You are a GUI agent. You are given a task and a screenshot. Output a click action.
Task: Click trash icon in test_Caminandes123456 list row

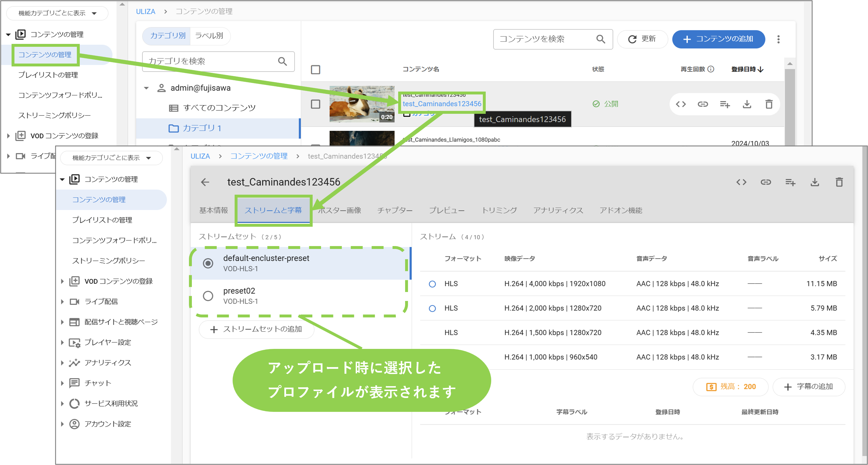[769, 104]
